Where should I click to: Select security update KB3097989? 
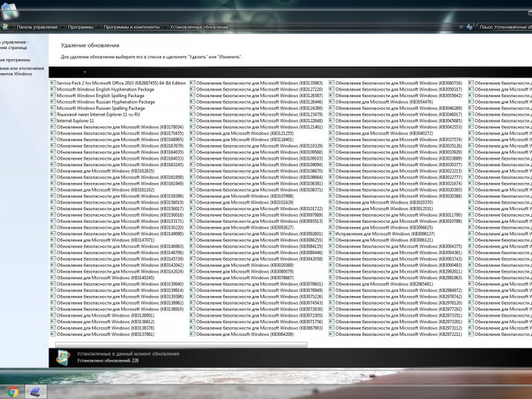pyautogui.click(x=259, y=215)
